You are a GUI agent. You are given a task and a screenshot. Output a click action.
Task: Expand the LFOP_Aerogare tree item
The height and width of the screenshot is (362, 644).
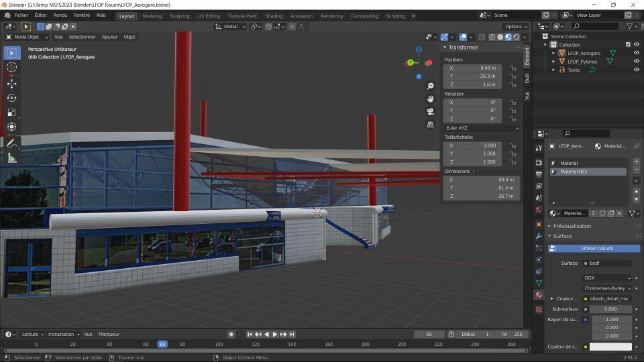(x=554, y=53)
